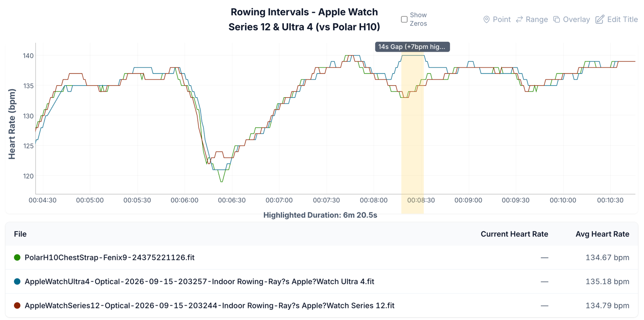Click the 00:04:30 time axis label
This screenshot has width=644, height=320.
click(43, 200)
